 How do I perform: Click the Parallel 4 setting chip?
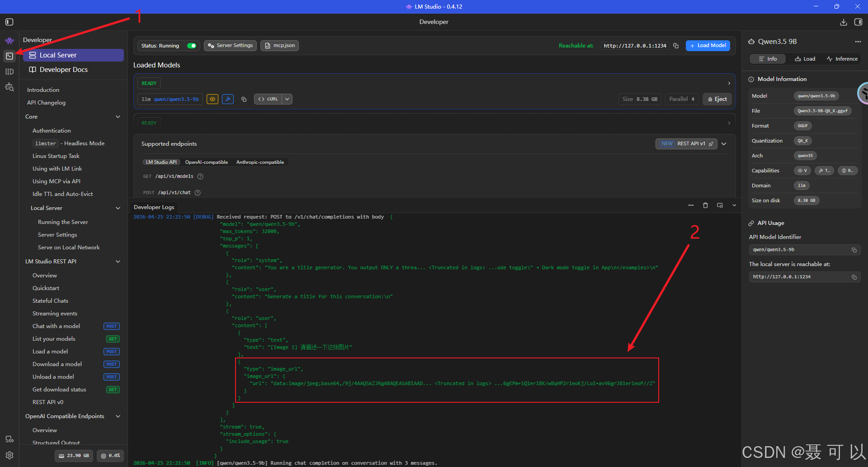click(682, 99)
